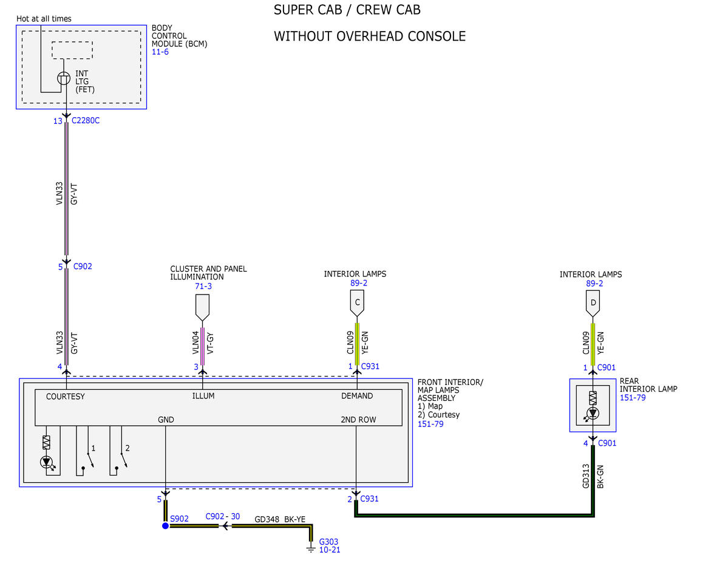This screenshot has width=728, height=563.
Task: Click the front assembly LED symbol
Action: click(46, 462)
